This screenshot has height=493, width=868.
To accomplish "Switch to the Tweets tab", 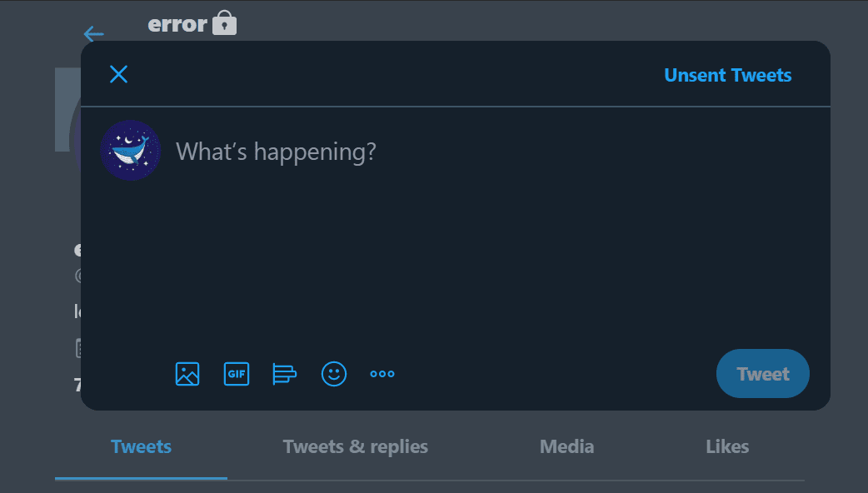I will coord(141,446).
